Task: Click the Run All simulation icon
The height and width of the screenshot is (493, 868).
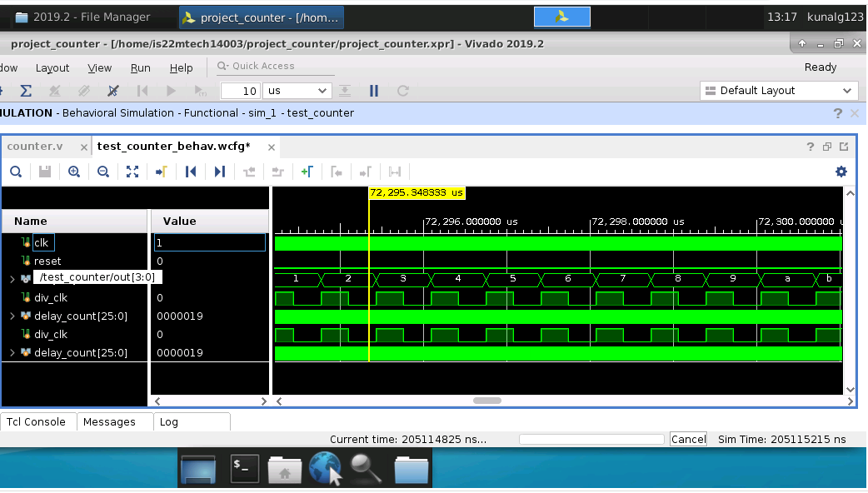Action: 171,91
